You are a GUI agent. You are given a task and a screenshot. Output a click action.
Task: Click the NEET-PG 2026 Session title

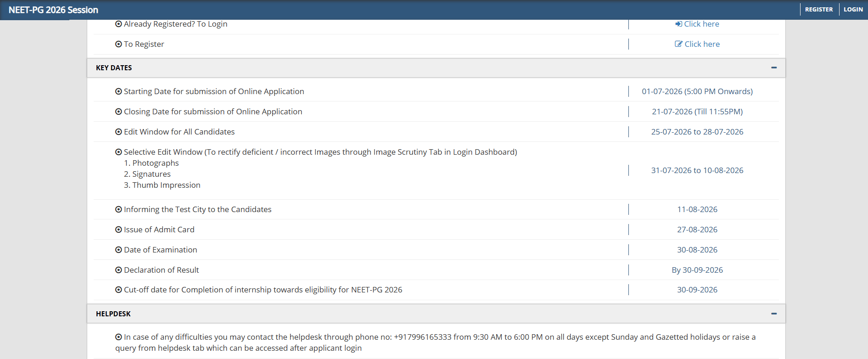tap(53, 10)
